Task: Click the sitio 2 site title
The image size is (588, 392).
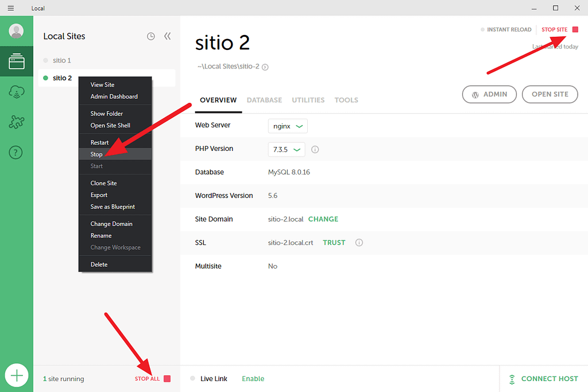Action: (222, 42)
